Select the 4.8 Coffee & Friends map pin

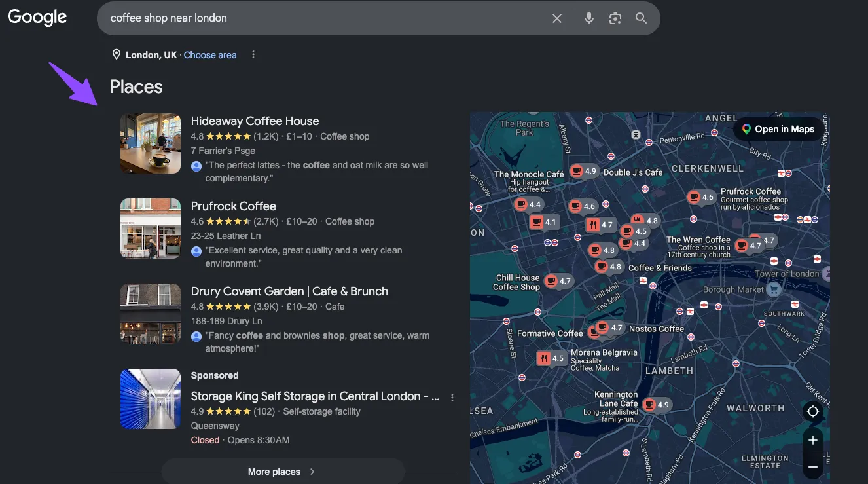pos(608,267)
